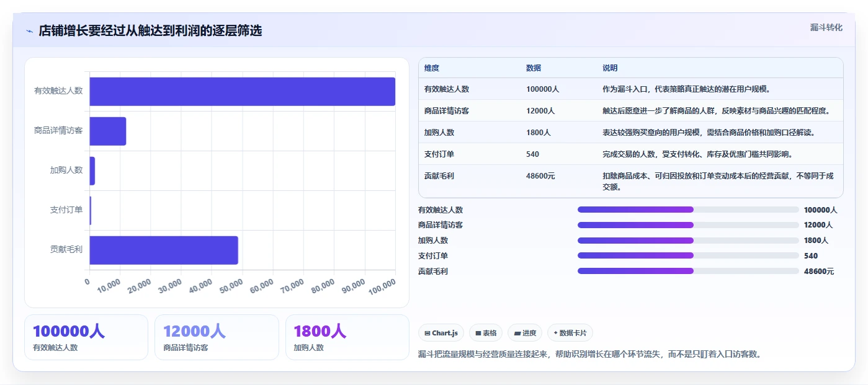Click the 数据 column header
Viewport: 868px width, 385px height.
[534, 68]
